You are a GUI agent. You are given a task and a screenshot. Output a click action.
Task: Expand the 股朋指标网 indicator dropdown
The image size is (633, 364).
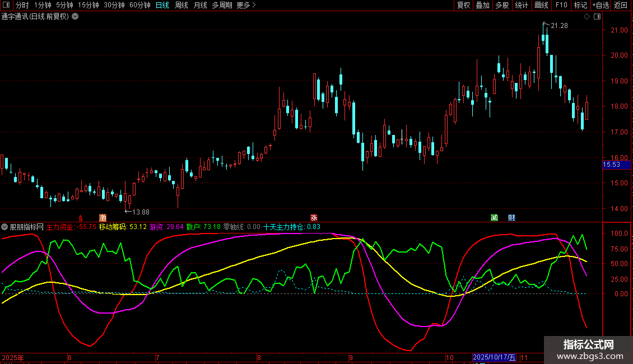coord(4,227)
